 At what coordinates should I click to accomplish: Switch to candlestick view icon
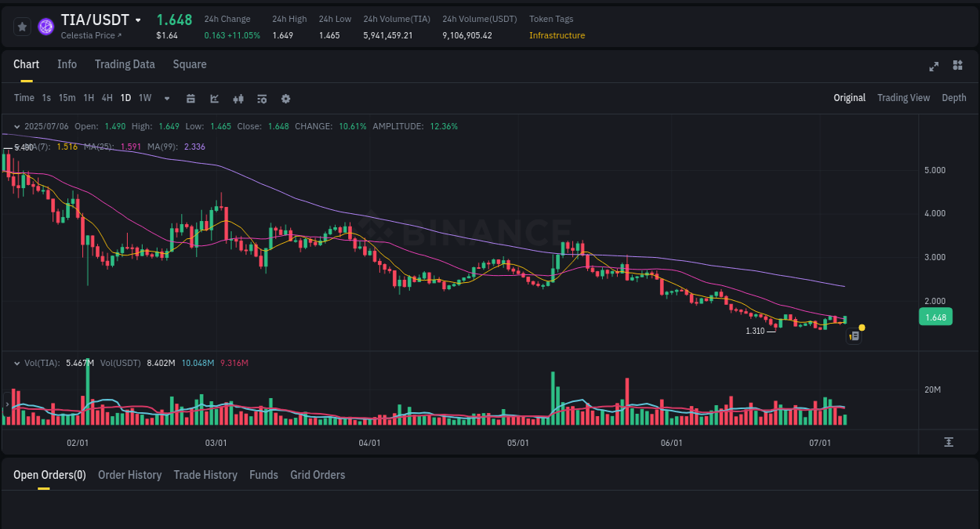[x=238, y=98]
